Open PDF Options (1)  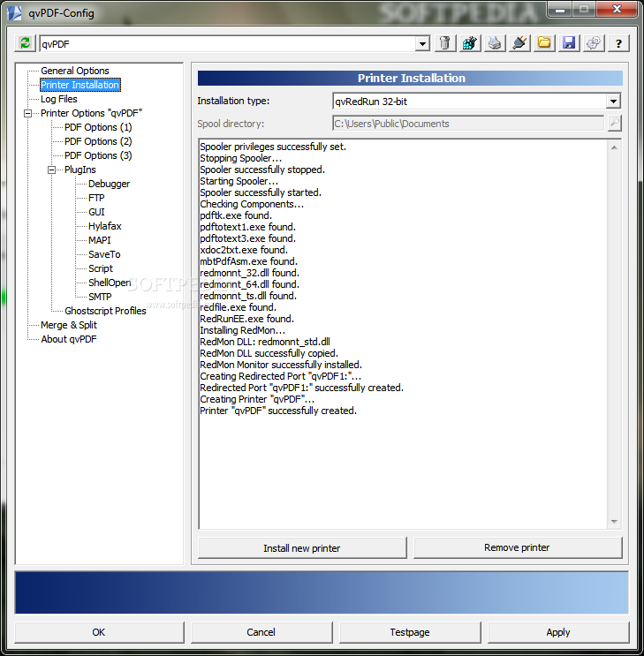coord(98,127)
